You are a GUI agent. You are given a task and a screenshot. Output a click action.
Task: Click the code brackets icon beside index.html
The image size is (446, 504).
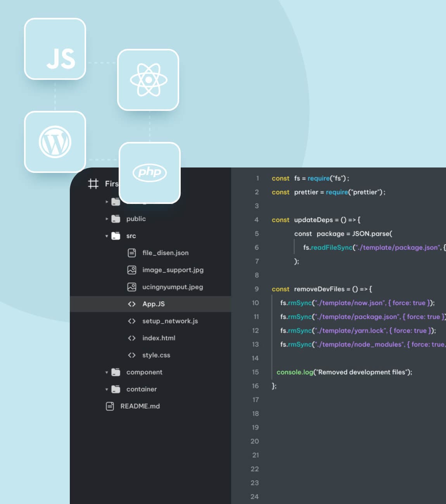(132, 338)
